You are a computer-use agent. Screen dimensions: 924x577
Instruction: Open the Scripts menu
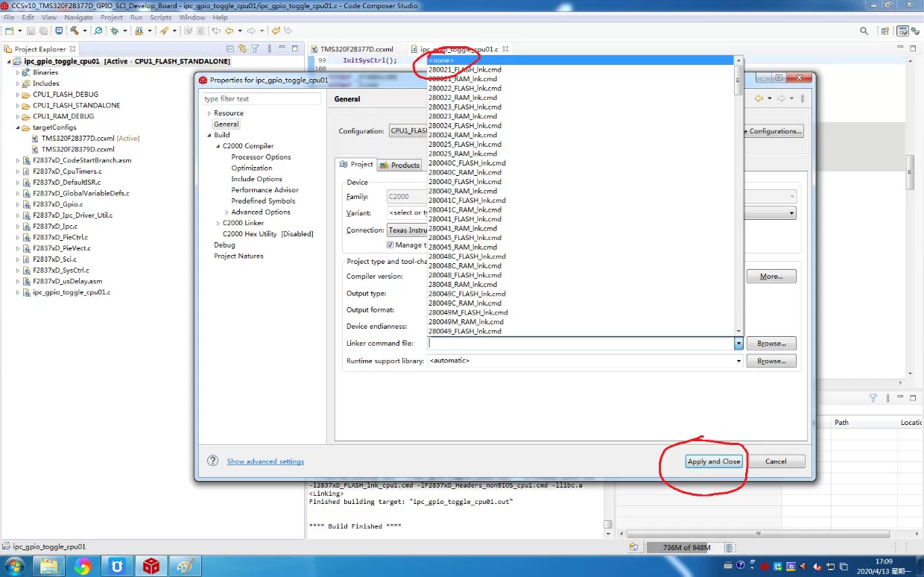click(x=161, y=17)
